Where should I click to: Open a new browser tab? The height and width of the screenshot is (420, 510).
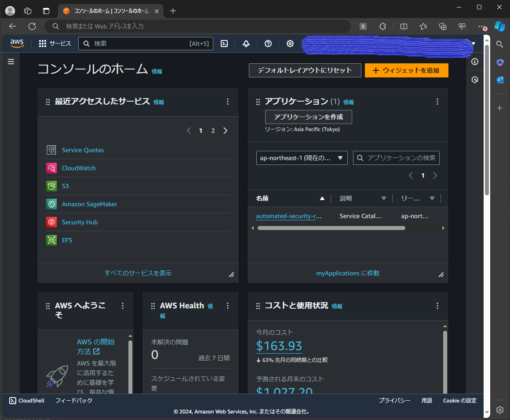click(173, 11)
